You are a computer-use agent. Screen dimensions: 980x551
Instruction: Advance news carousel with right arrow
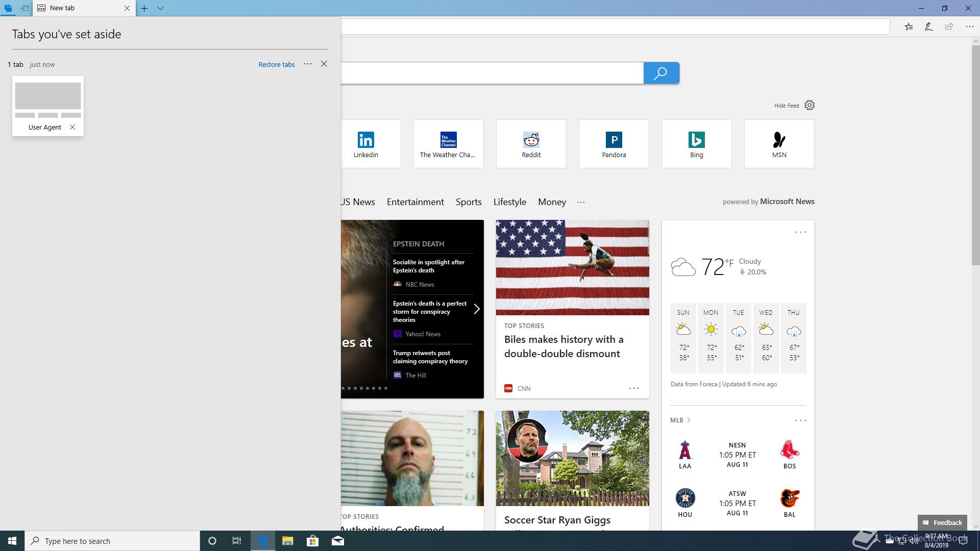476,309
